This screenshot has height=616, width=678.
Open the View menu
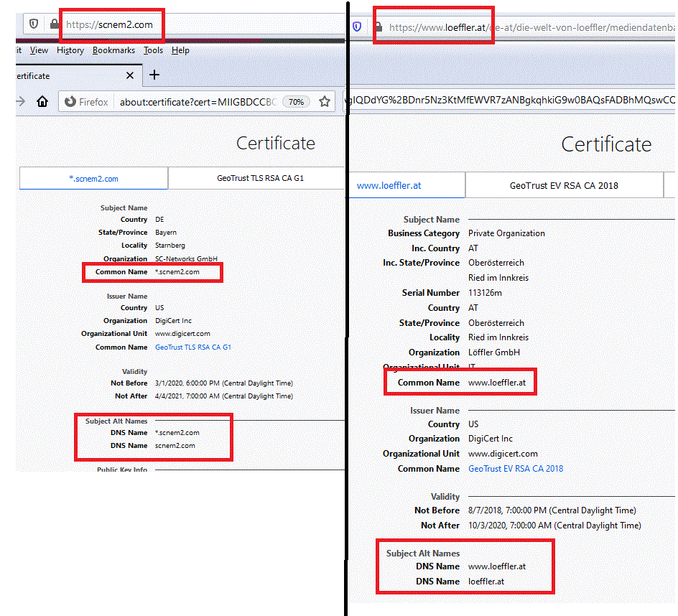pos(39,50)
